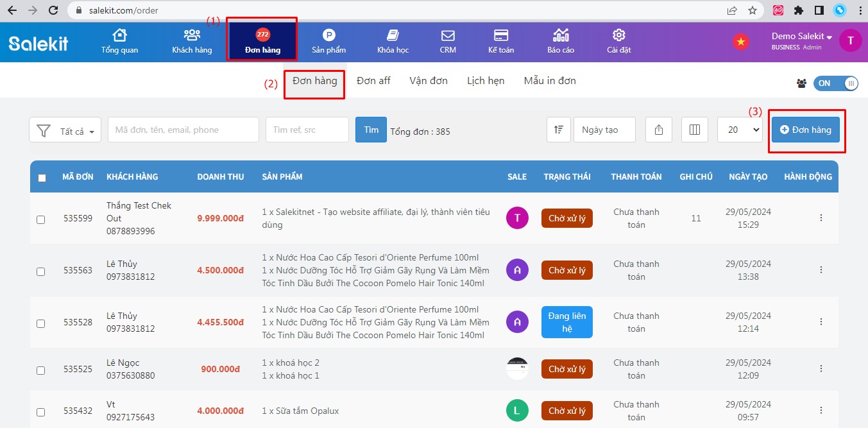Click the Tìm search button

[x=371, y=130]
